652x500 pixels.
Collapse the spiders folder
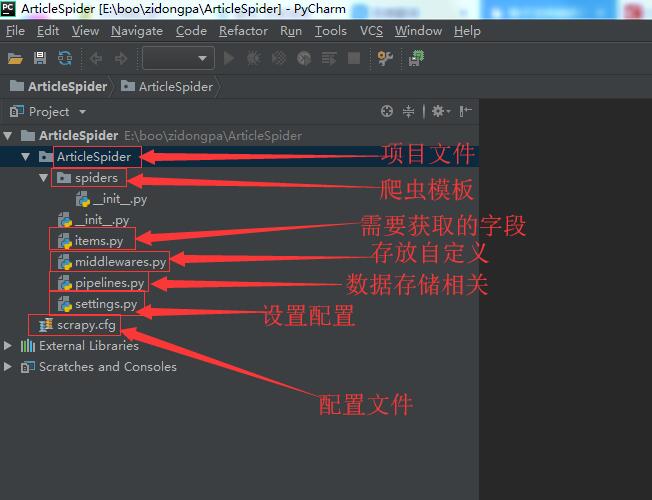coord(43,178)
